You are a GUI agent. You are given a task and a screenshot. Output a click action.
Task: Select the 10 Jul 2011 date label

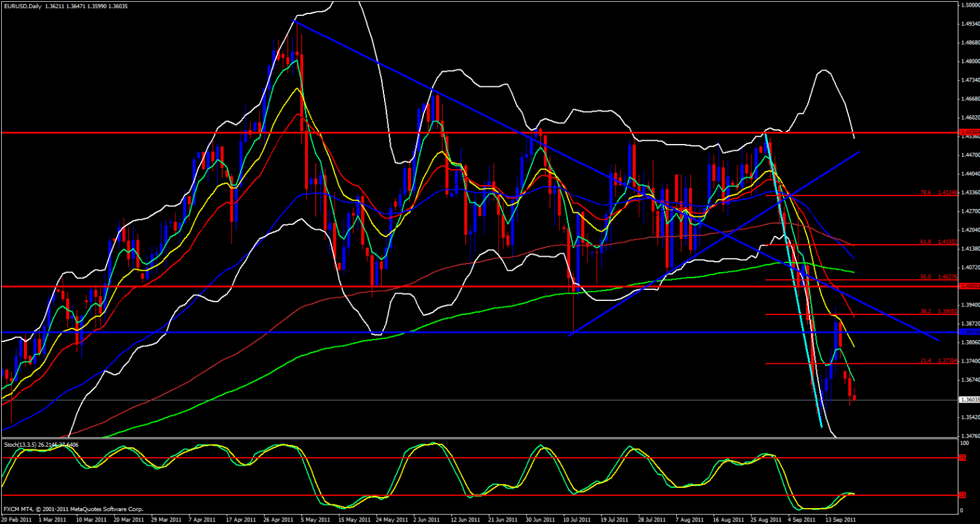tap(577, 520)
